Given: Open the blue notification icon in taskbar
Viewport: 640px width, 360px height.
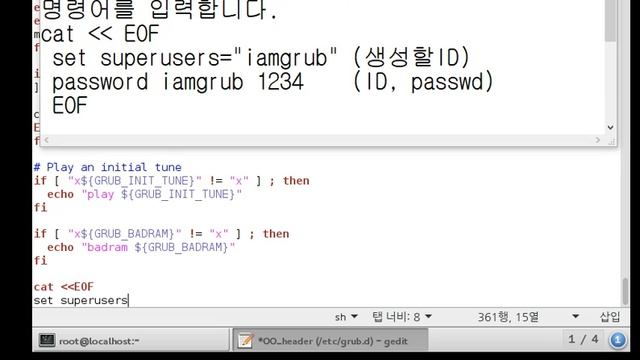Looking at the screenshot, I should [618, 340].
